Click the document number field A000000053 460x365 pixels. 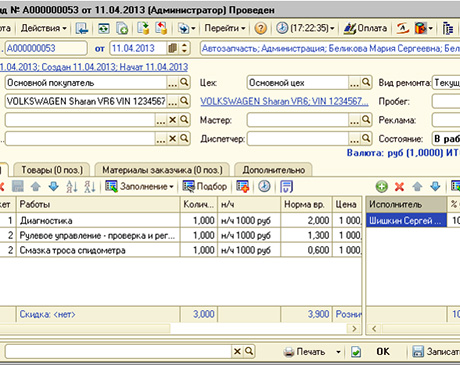(46, 48)
